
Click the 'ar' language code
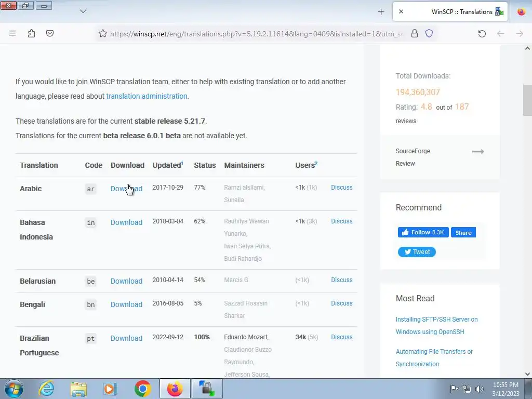coord(90,189)
